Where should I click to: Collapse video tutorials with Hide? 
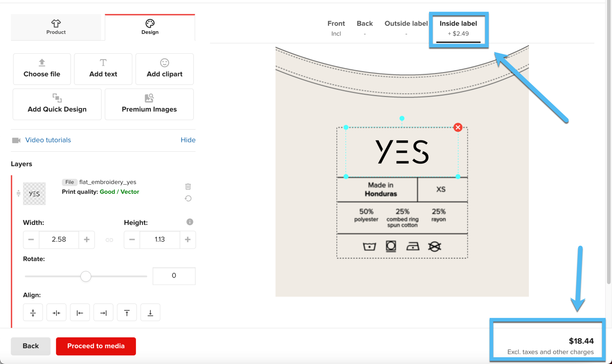[x=188, y=140]
